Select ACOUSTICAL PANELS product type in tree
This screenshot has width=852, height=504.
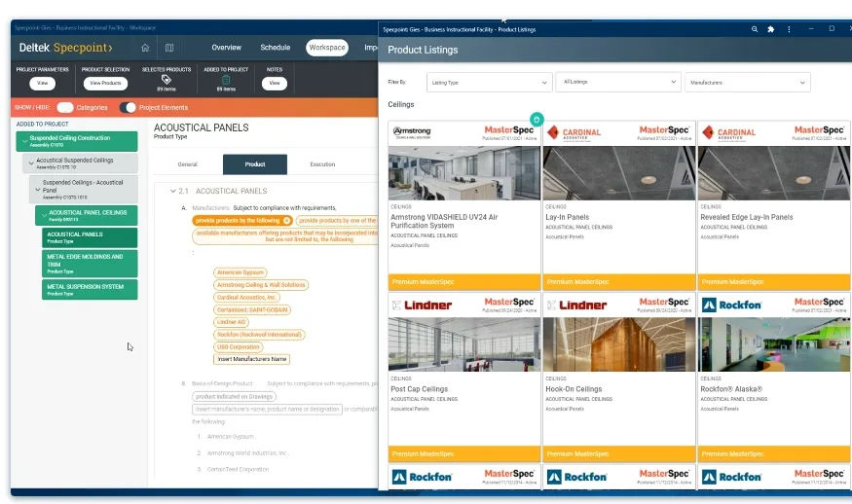[90, 237]
